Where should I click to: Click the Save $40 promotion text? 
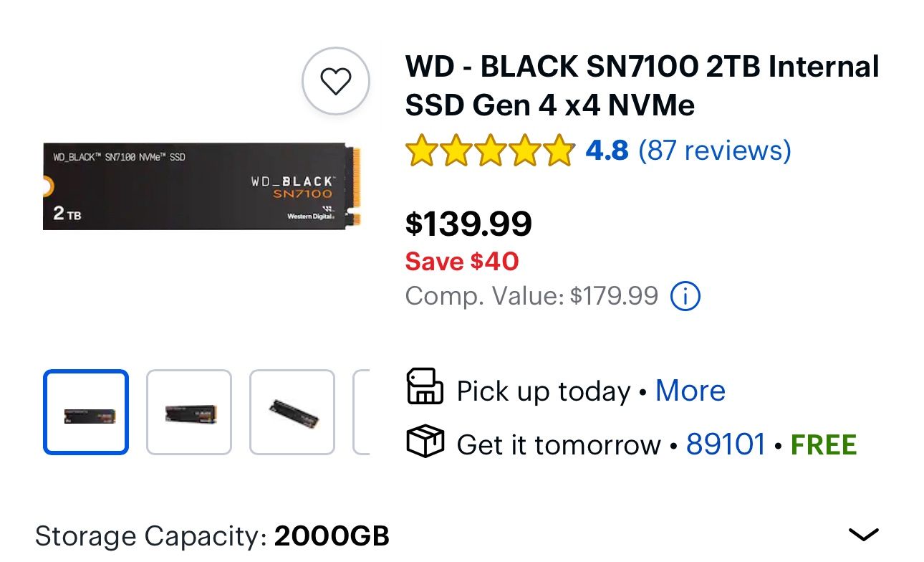(x=461, y=261)
